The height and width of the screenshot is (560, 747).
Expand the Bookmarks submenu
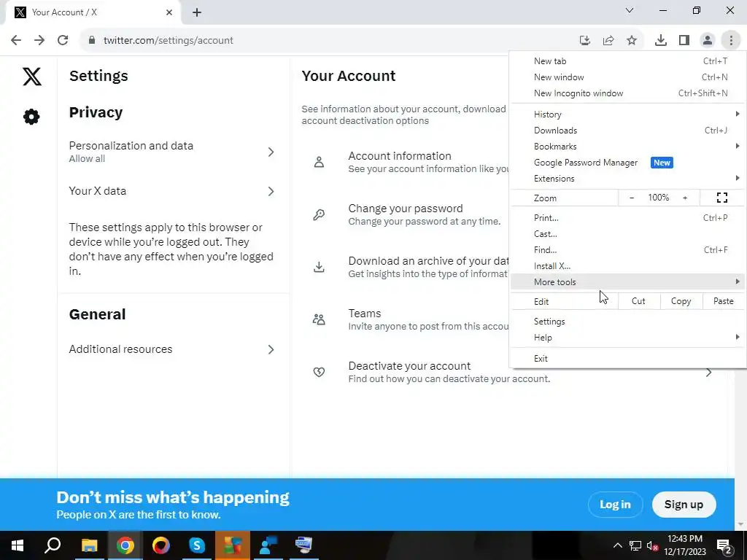tap(627, 146)
